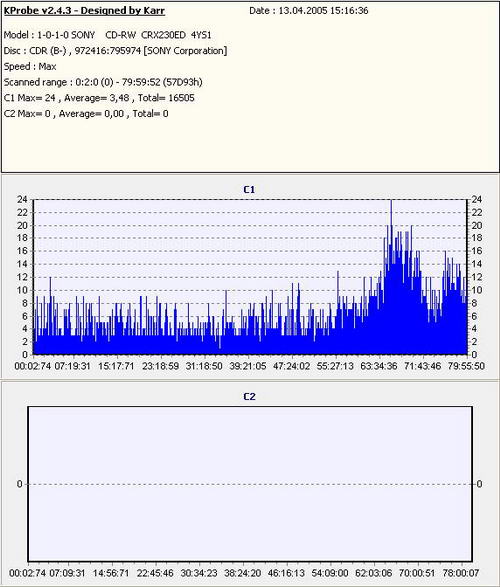500x587 pixels.
Task: Click the C1 chart title
Action: coord(249,189)
